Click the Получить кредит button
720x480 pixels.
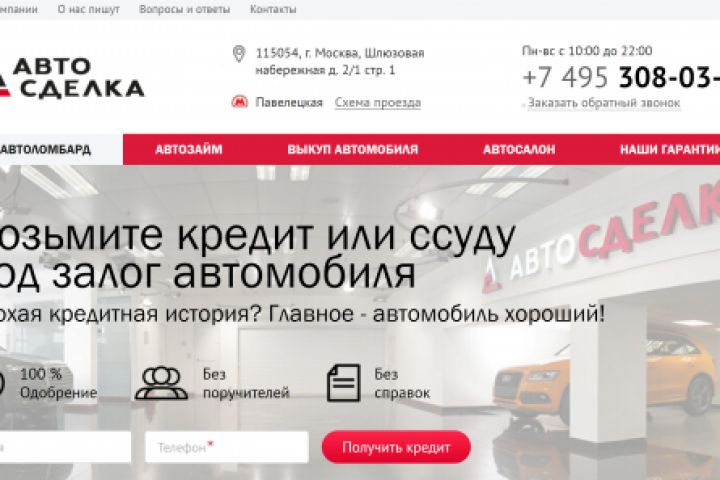pyautogui.click(x=396, y=447)
